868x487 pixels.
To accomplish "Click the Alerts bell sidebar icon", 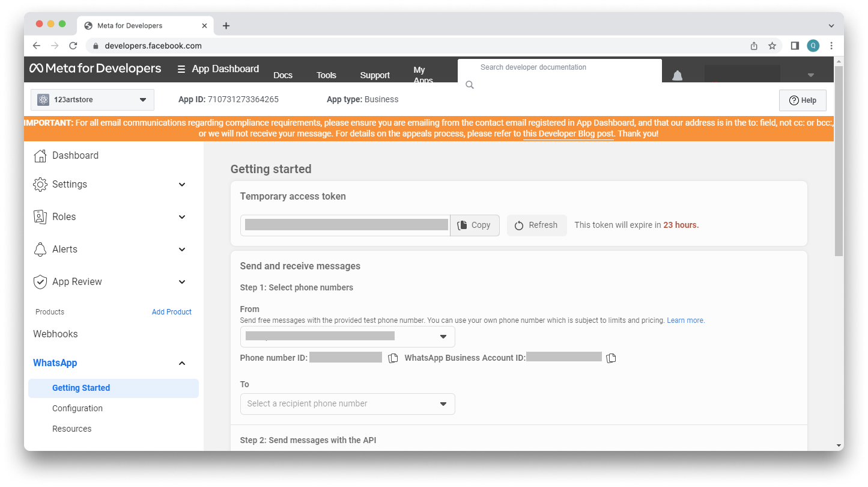I will (40, 250).
